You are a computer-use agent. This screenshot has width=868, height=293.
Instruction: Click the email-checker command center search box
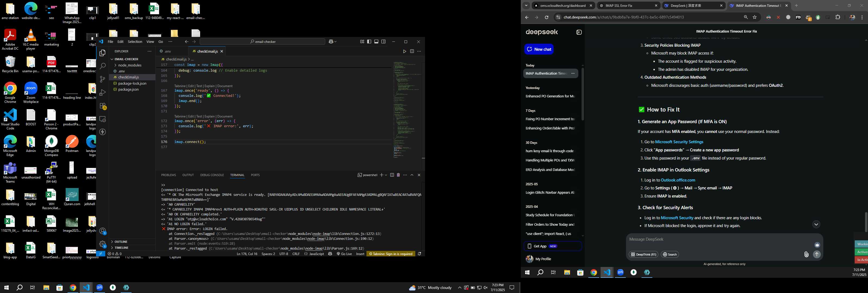(262, 42)
